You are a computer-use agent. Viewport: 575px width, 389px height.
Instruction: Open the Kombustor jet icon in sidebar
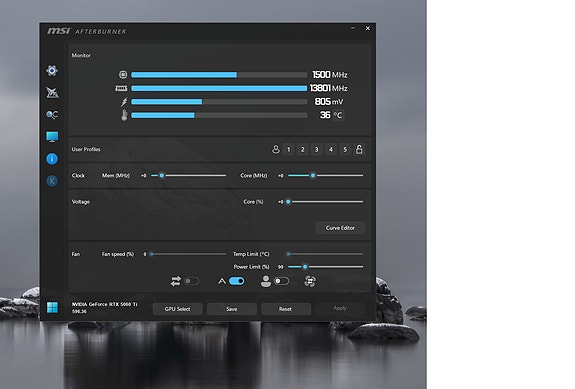tap(52, 92)
